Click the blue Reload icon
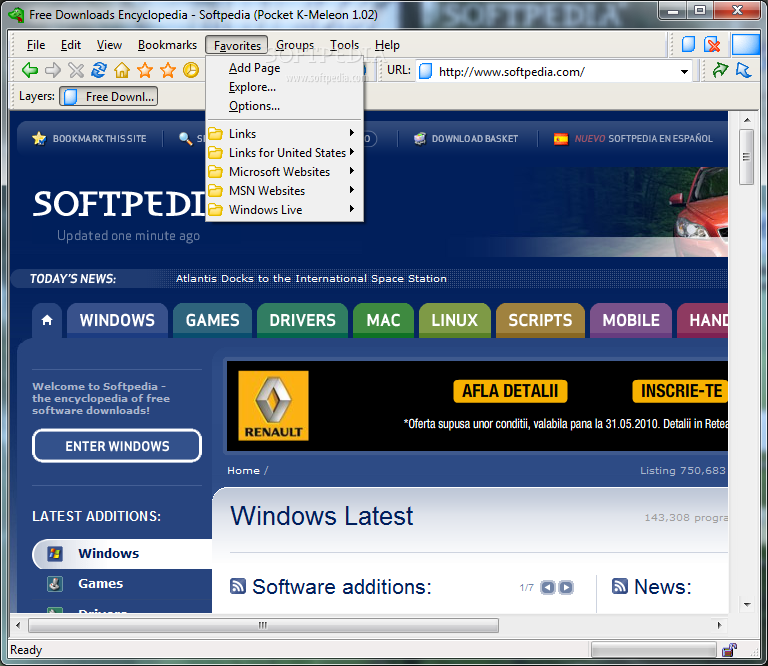This screenshot has height=666, width=768. pyautogui.click(x=99, y=70)
